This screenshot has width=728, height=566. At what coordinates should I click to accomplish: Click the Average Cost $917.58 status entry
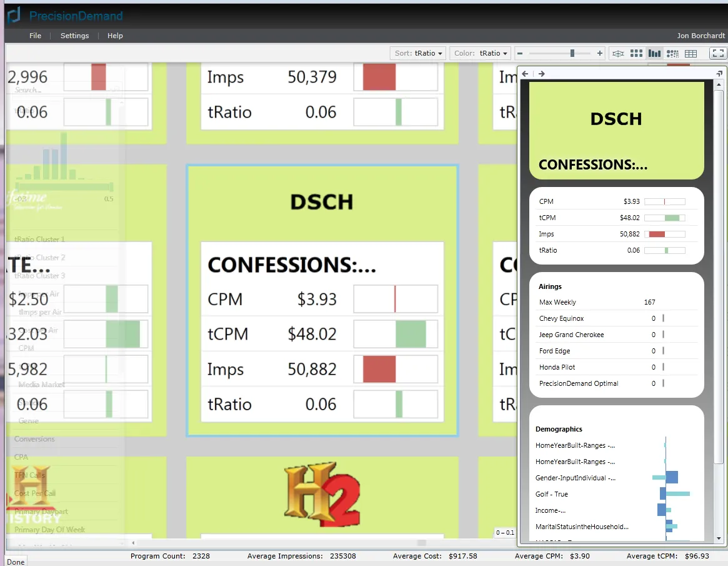pos(434,556)
